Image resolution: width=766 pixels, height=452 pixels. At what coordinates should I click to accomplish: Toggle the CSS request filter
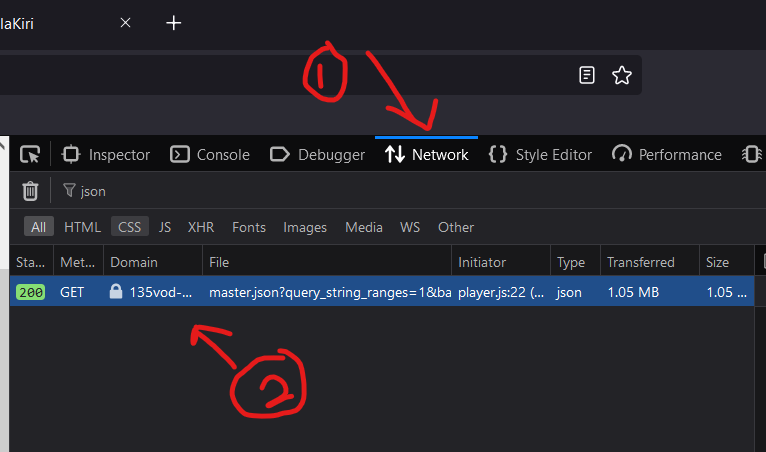tap(129, 227)
